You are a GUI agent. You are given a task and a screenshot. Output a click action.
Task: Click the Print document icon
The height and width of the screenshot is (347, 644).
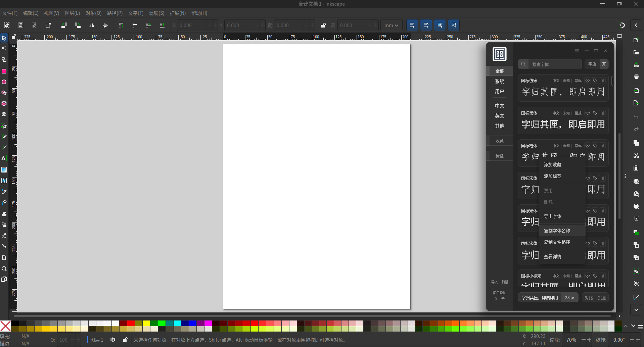click(636, 77)
